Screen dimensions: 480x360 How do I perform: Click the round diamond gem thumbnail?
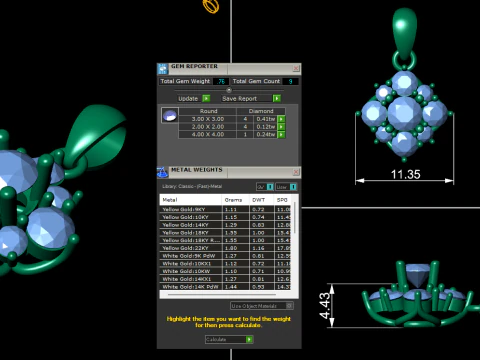click(170, 115)
